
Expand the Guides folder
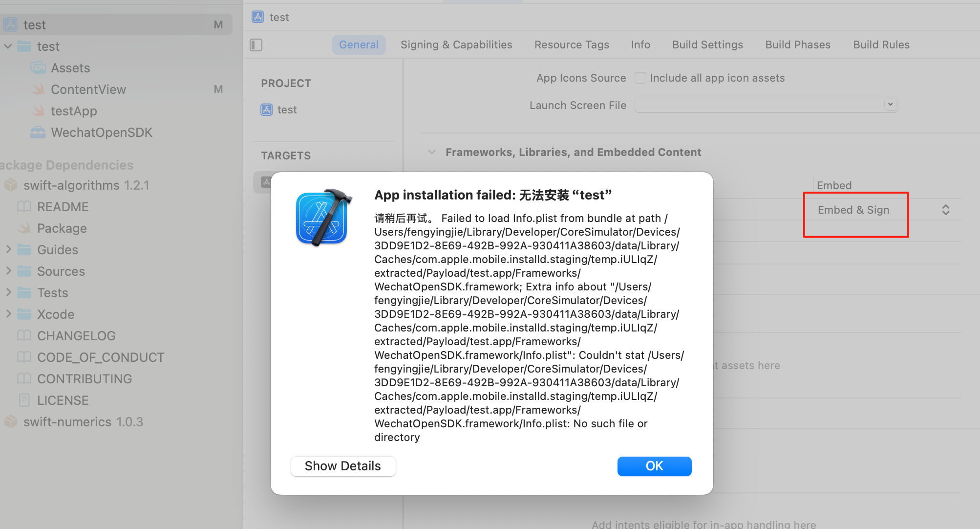(8, 249)
